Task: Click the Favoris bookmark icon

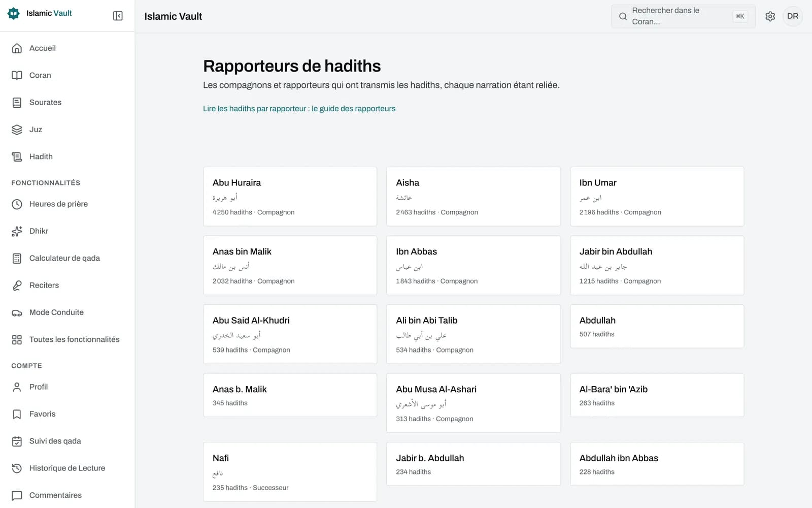Action: click(17, 414)
